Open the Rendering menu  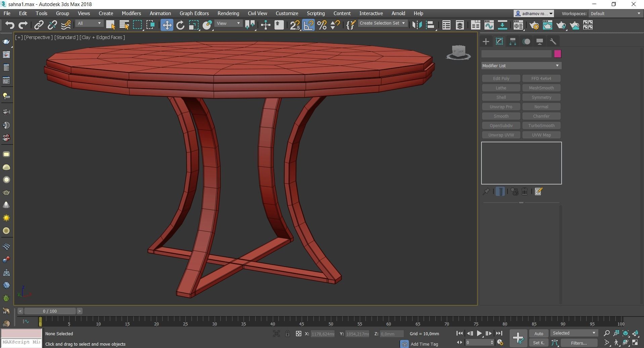pyautogui.click(x=228, y=13)
